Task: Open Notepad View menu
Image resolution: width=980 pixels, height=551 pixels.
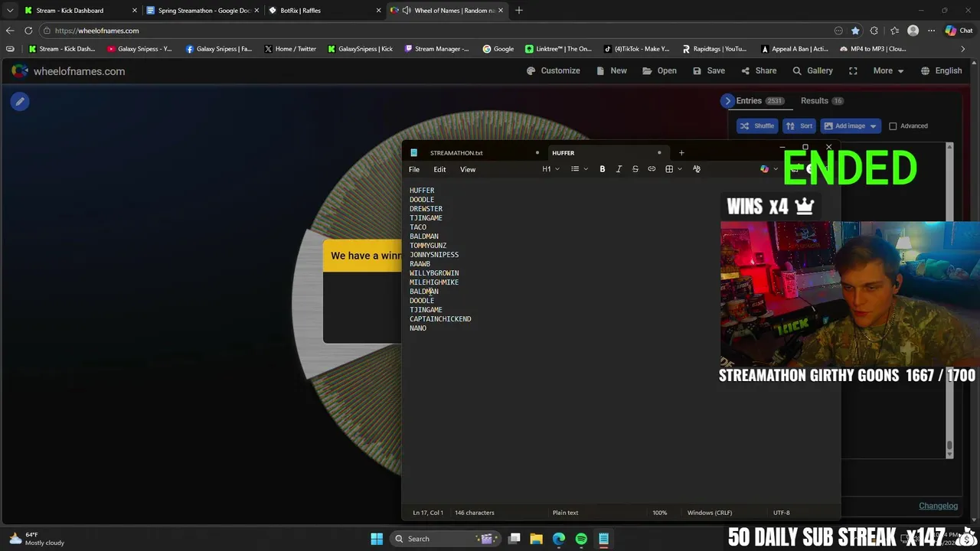Action: (x=468, y=169)
